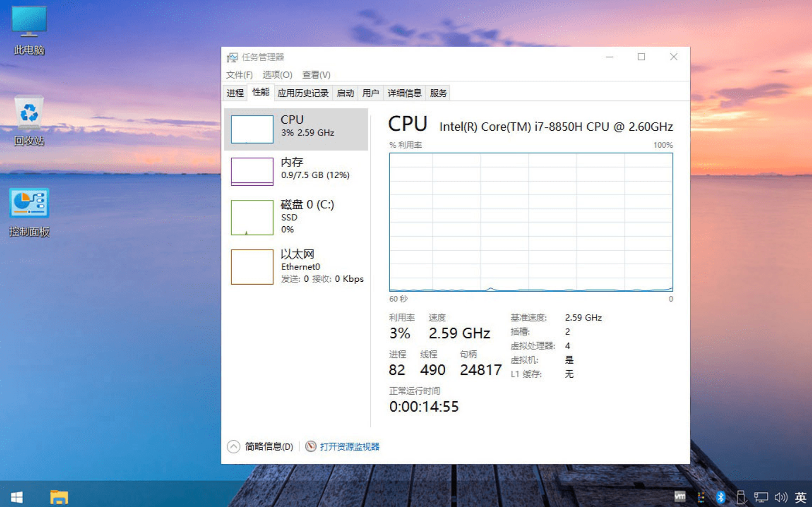The image size is (812, 507).
Task: Click the Ethernet0 adapter name
Action: (x=300, y=267)
